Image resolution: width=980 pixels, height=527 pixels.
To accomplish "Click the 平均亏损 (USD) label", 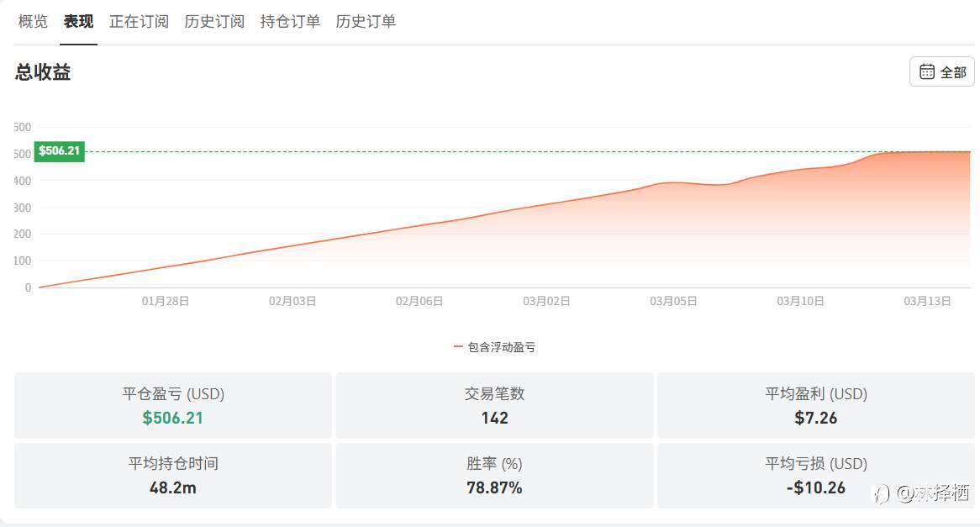I will pyautogui.click(x=816, y=464).
